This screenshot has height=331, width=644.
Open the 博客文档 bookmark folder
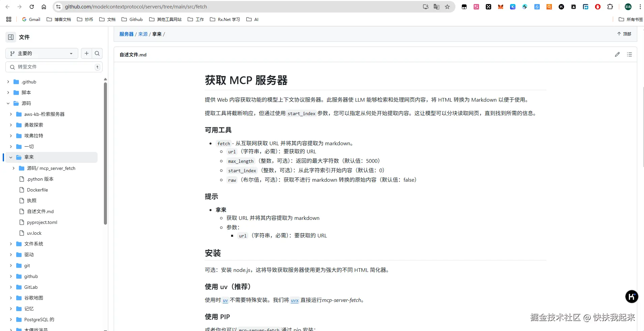(x=59, y=19)
